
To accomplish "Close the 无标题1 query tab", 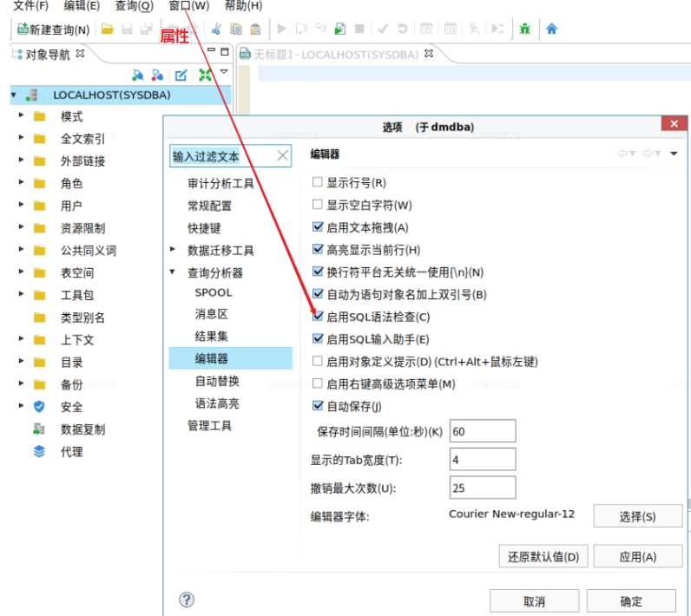I will 428,54.
